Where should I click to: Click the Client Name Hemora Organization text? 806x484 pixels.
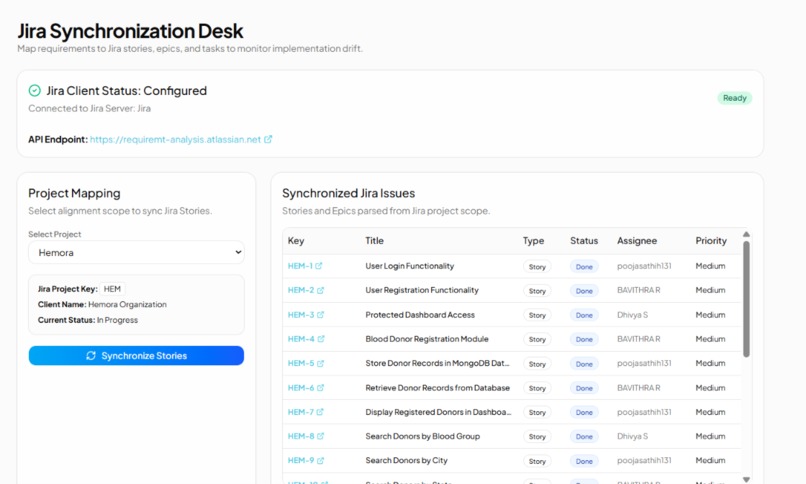[102, 304]
